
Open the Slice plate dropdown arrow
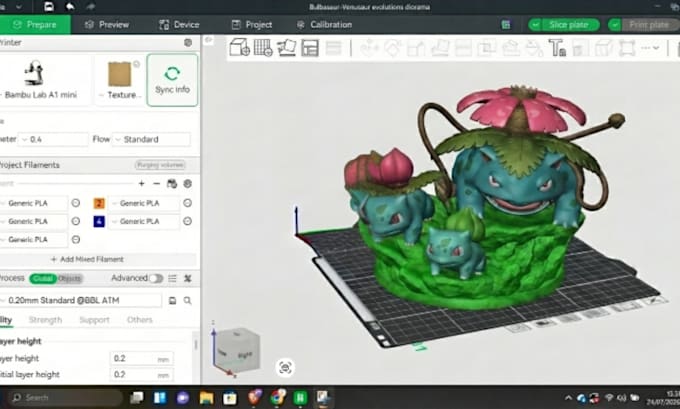[x=535, y=25]
